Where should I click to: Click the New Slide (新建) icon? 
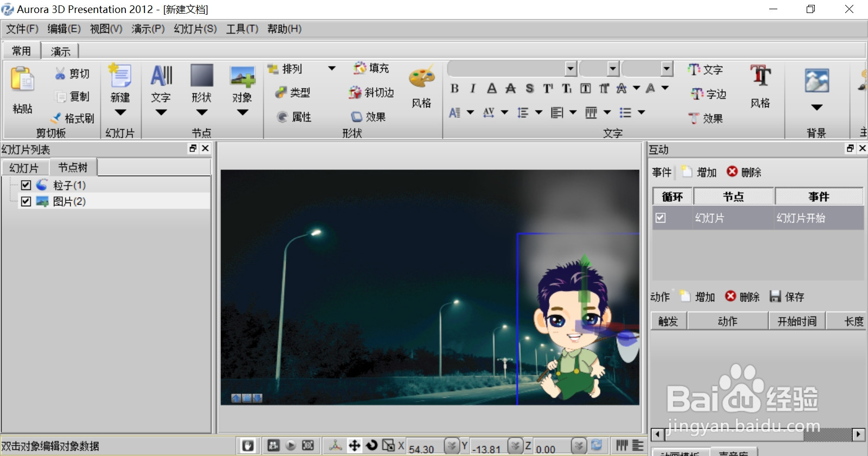pyautogui.click(x=120, y=76)
